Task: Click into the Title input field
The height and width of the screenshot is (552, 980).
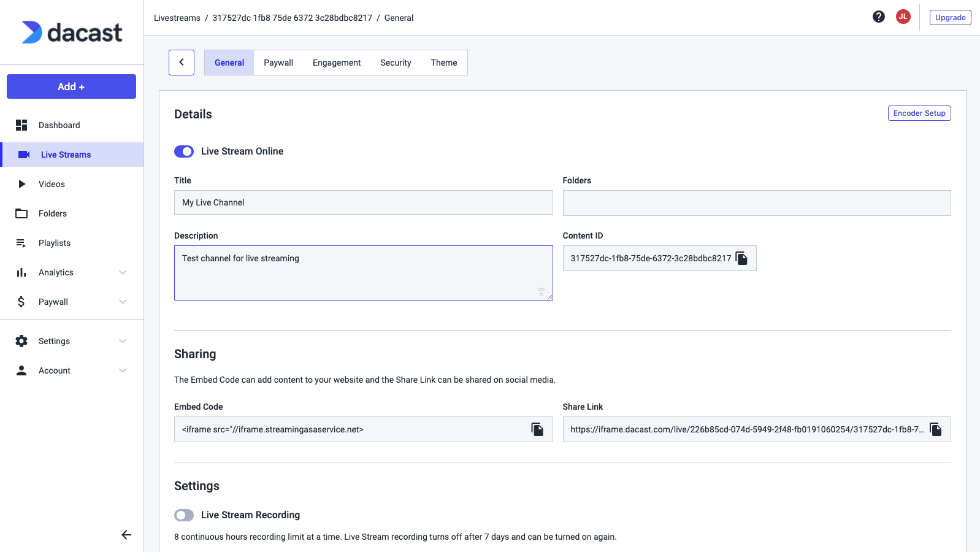Action: point(363,202)
